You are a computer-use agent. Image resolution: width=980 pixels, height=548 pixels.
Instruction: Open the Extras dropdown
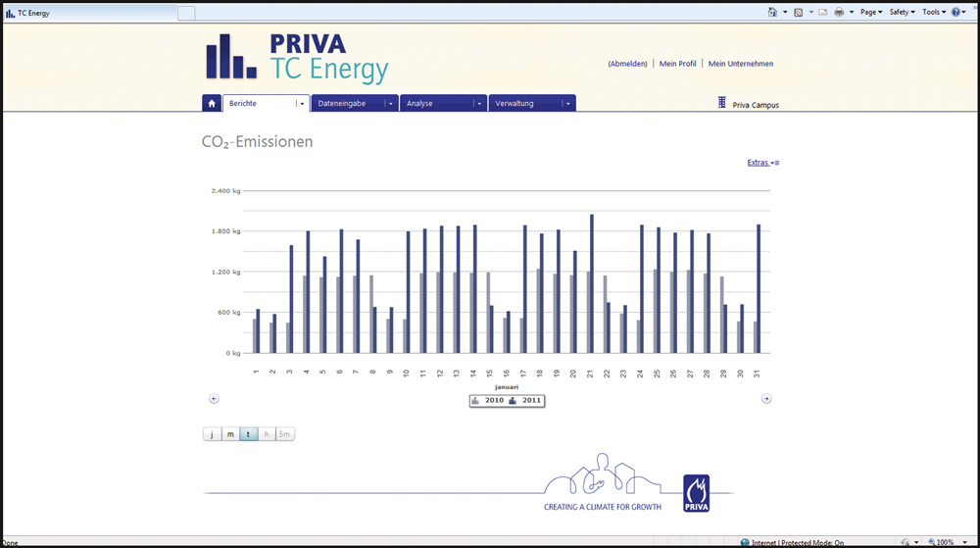763,163
